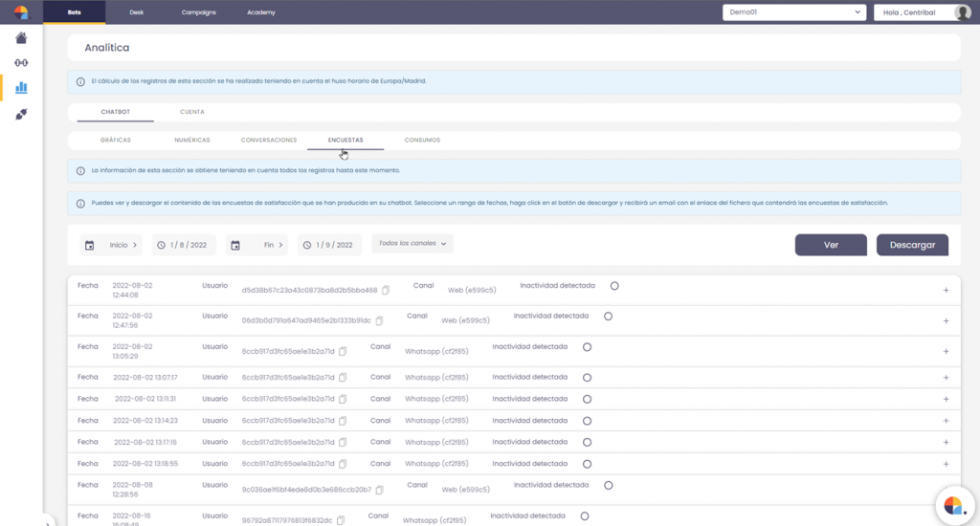Open the Home page from the sidebar

(x=21, y=37)
